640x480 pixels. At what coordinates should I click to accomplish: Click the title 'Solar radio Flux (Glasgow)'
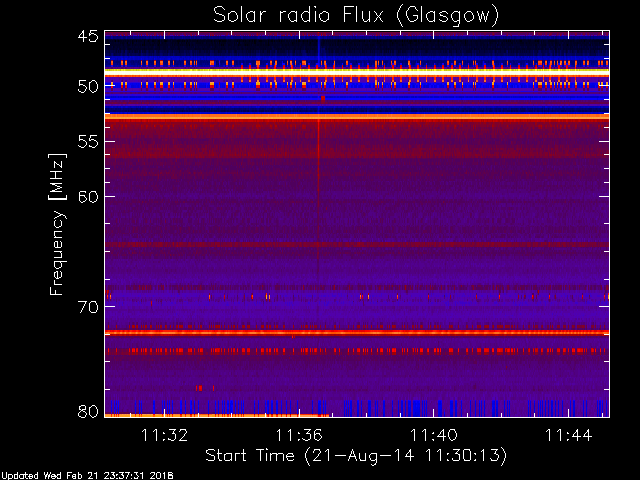pos(356,16)
